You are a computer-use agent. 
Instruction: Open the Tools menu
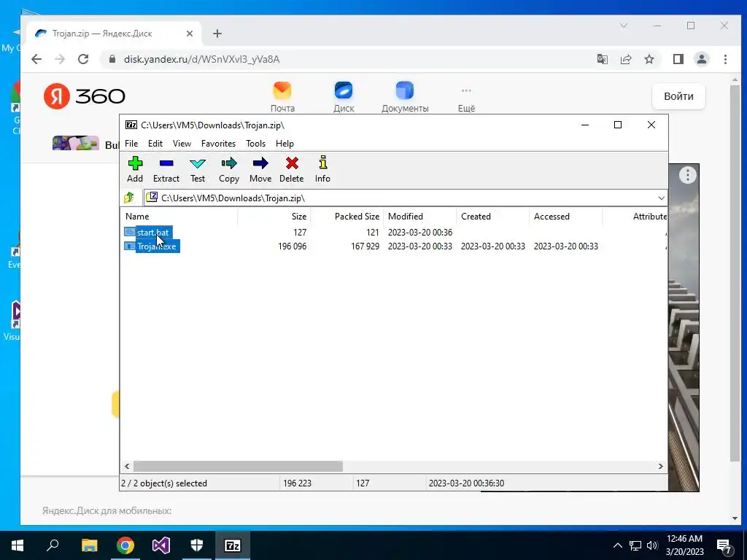255,144
